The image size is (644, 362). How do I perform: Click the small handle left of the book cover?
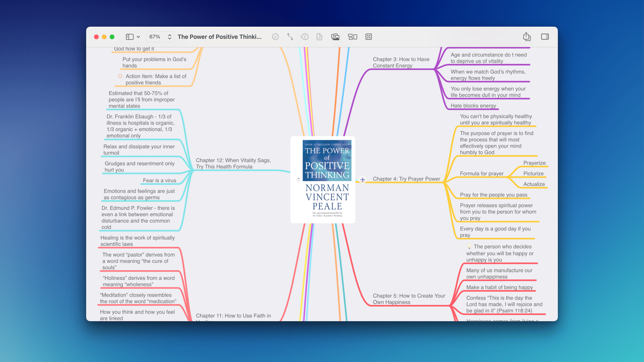pos(298,180)
